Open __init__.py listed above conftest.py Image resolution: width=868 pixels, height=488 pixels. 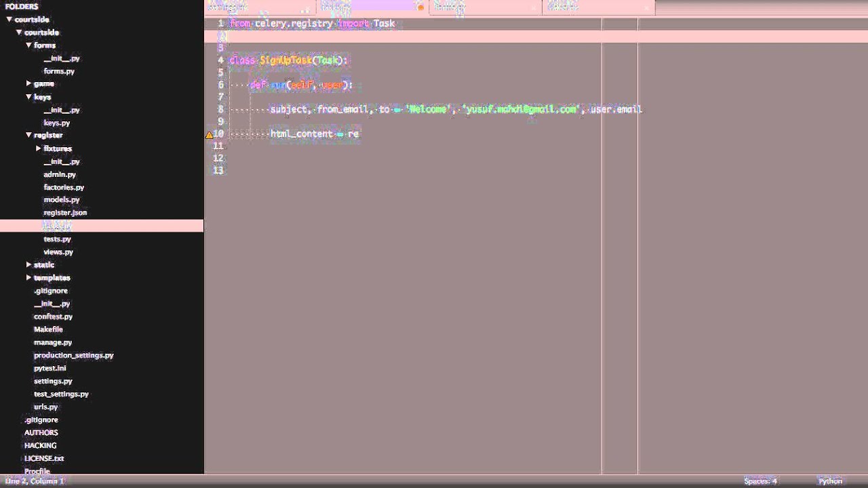pos(52,304)
